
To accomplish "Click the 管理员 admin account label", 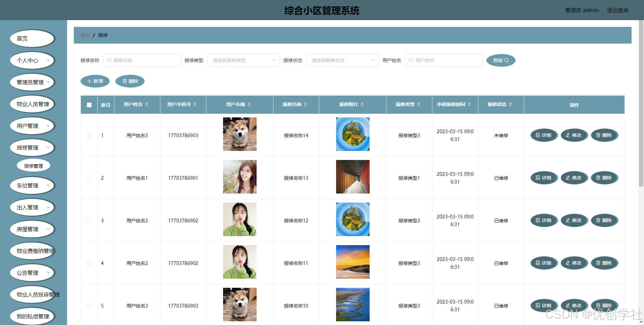I will (582, 10).
